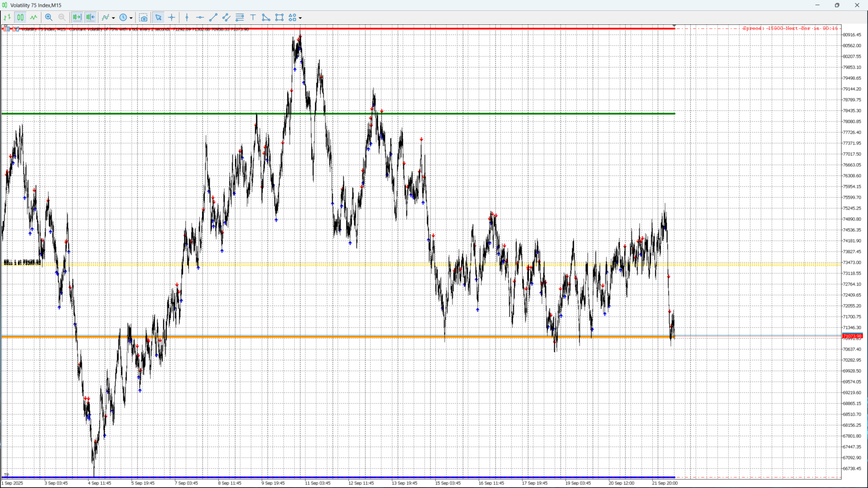
Task: Select the crosshair tool
Action: point(172,18)
